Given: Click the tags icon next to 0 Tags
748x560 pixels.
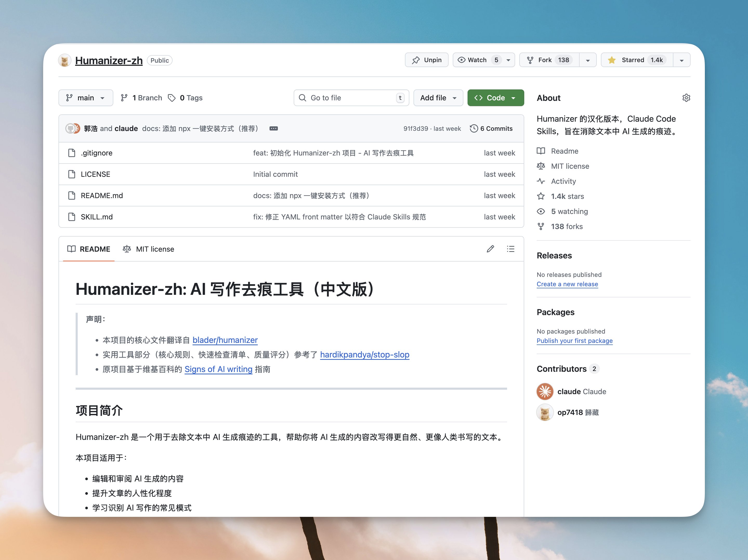Looking at the screenshot, I should coord(172,98).
